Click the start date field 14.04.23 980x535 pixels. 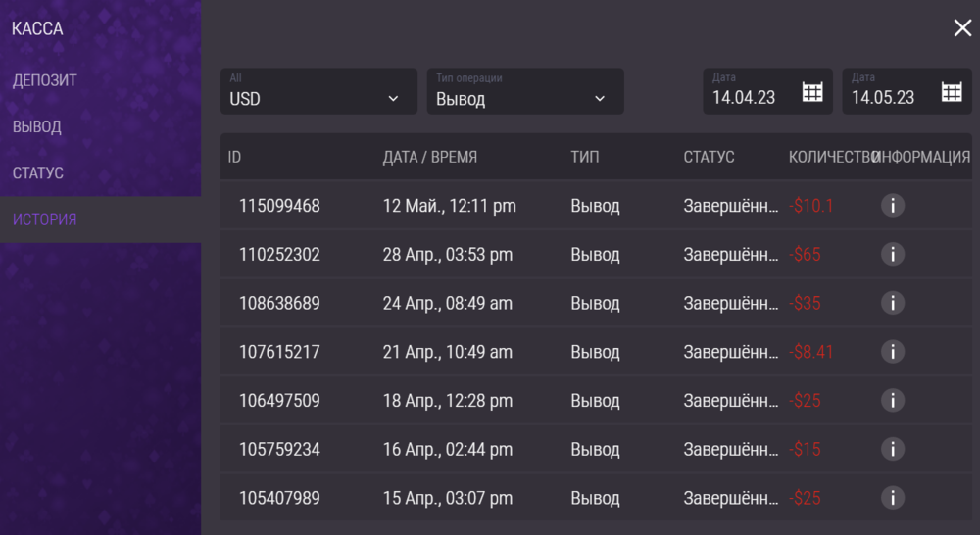coord(767,91)
